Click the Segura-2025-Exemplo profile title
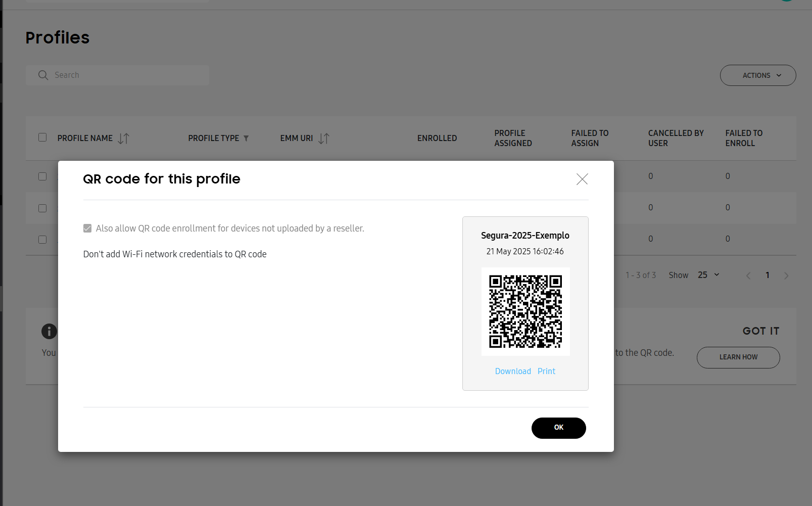 [x=525, y=236]
